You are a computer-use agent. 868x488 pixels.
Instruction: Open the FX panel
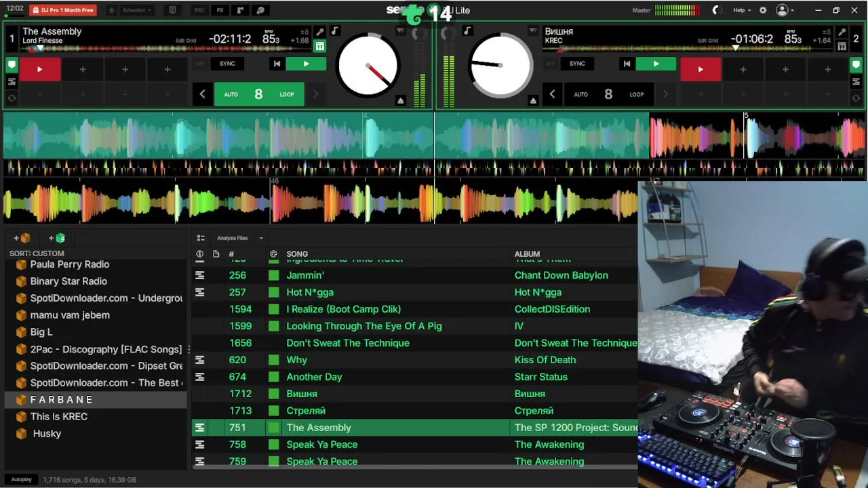(220, 10)
